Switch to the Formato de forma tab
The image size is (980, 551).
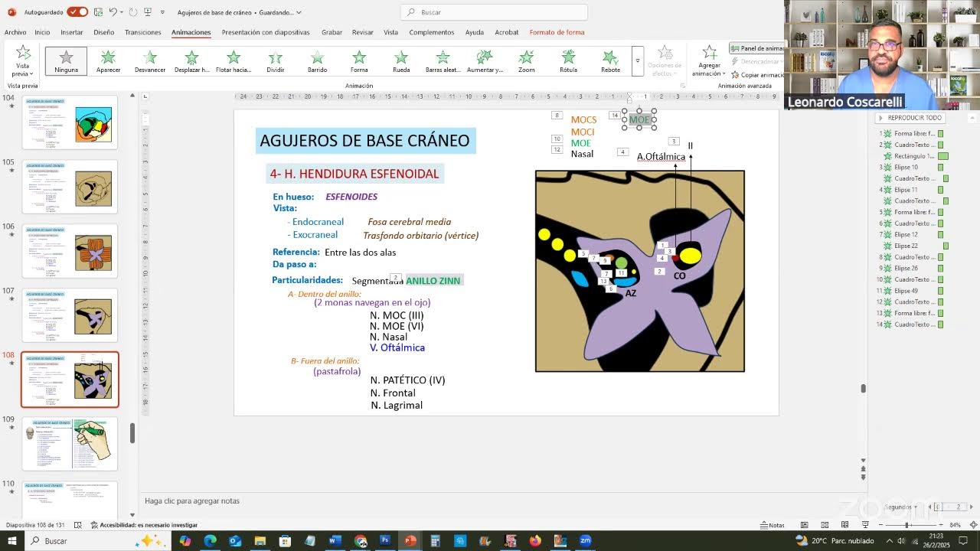tap(557, 32)
